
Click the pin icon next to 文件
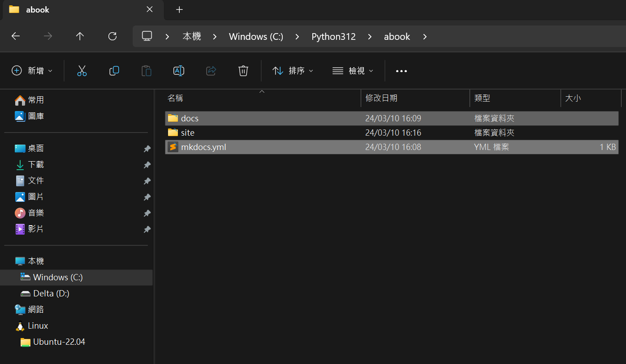click(147, 181)
